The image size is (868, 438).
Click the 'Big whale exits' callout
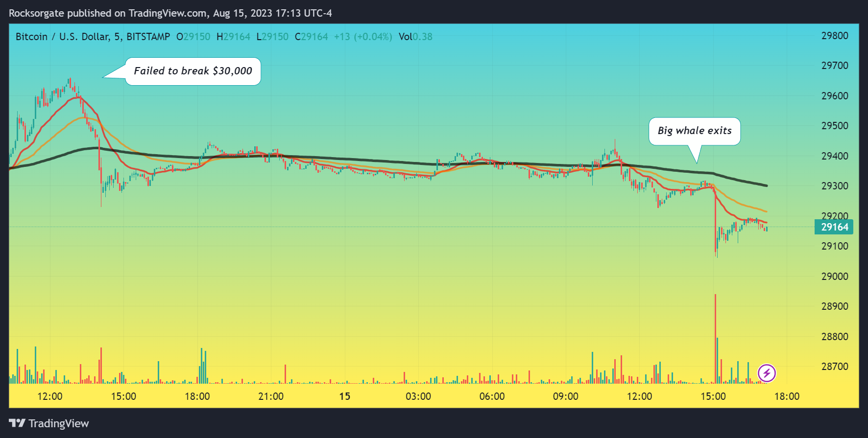click(x=695, y=131)
